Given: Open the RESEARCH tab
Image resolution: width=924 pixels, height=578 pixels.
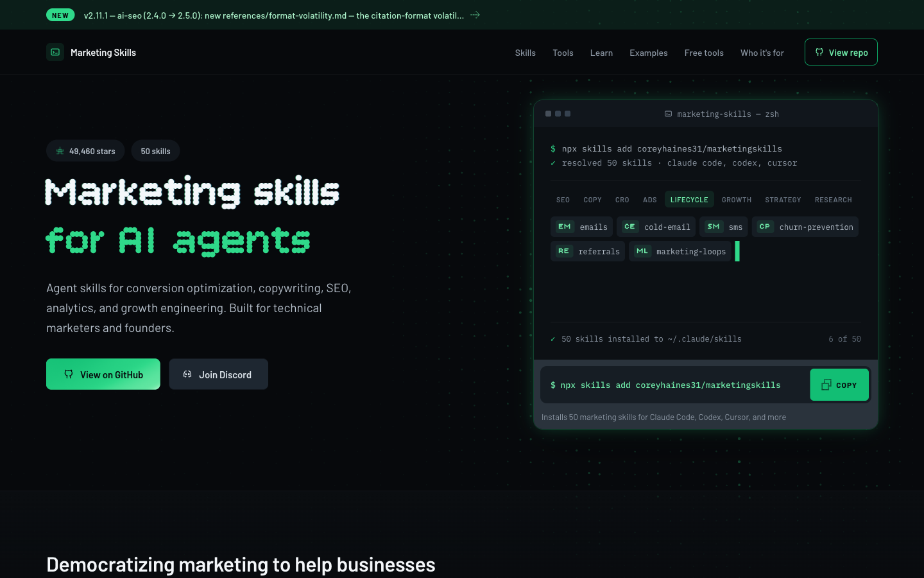Looking at the screenshot, I should click(833, 200).
